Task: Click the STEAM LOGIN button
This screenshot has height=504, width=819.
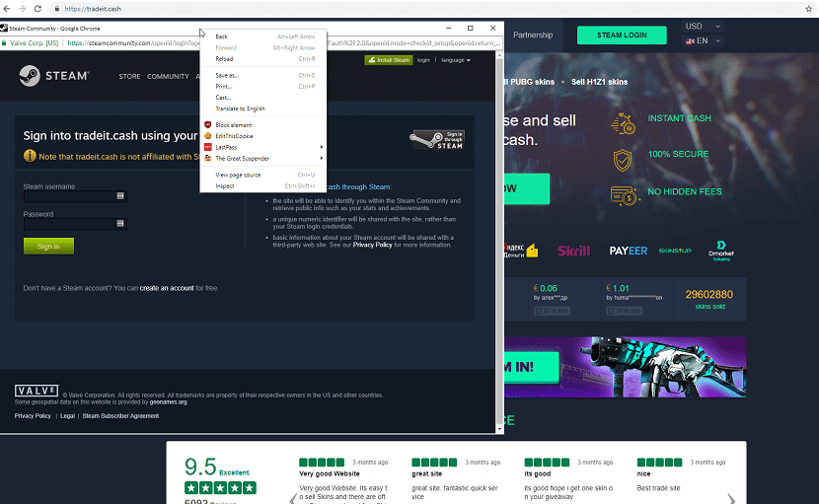Action: [x=622, y=35]
